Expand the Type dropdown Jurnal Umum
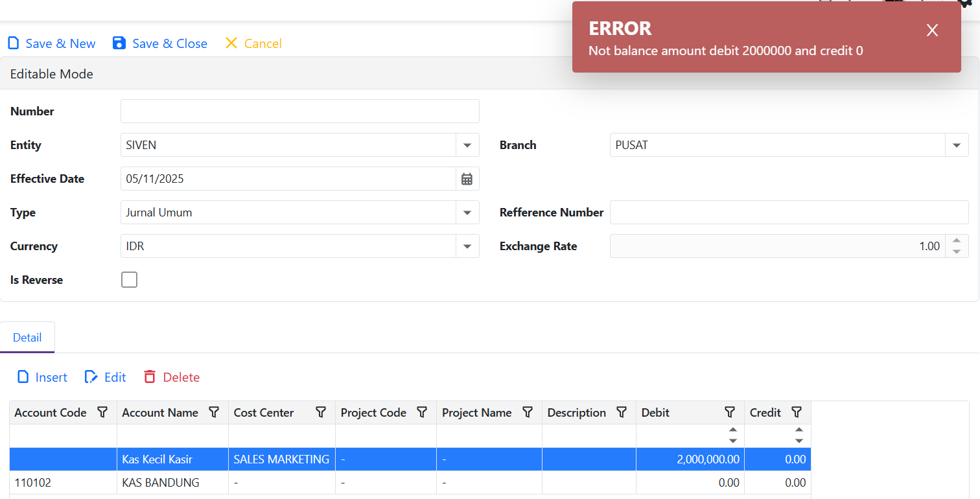Viewport: 980px width, 499px height. coord(467,213)
